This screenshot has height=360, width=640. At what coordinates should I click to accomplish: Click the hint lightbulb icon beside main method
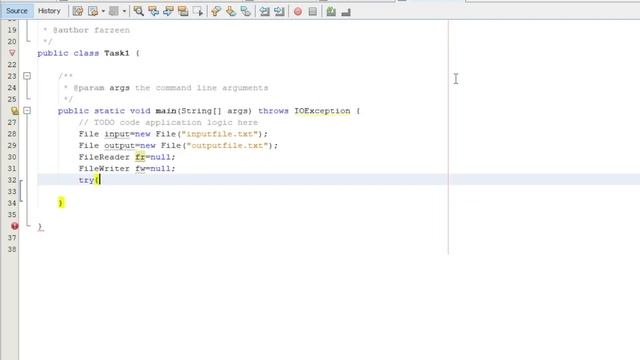tap(14, 111)
